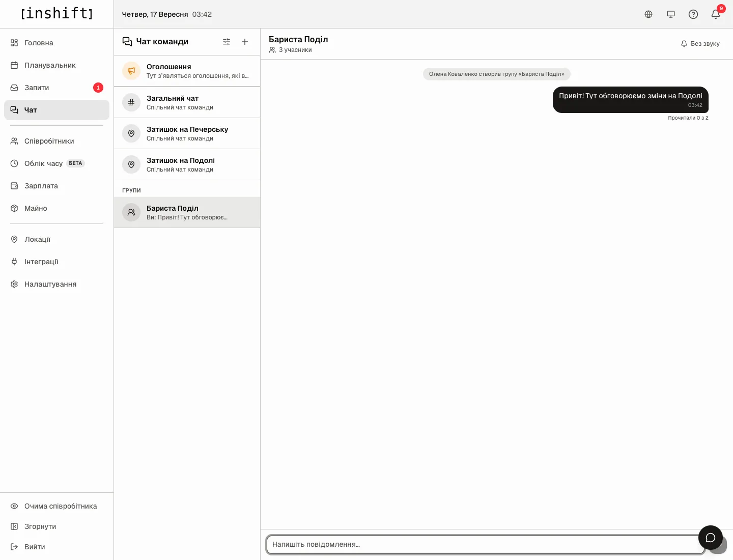Click the inshift logo
733x560 pixels.
click(57, 14)
